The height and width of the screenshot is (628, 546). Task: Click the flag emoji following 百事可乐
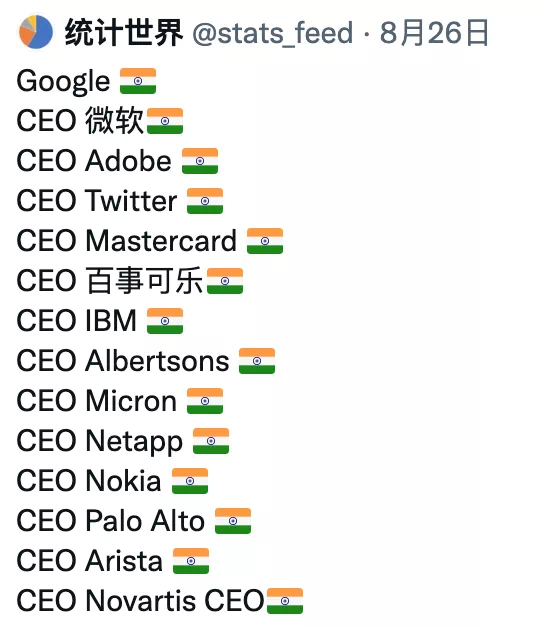click(225, 281)
